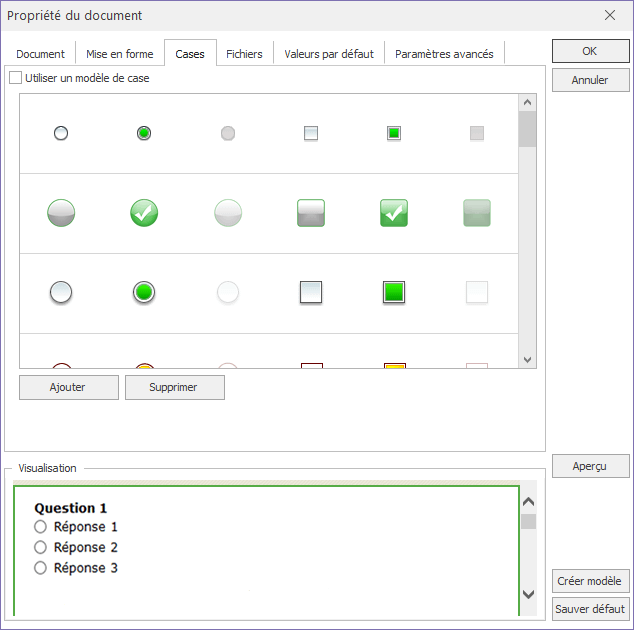Select small green checked square box in first row

click(394, 133)
